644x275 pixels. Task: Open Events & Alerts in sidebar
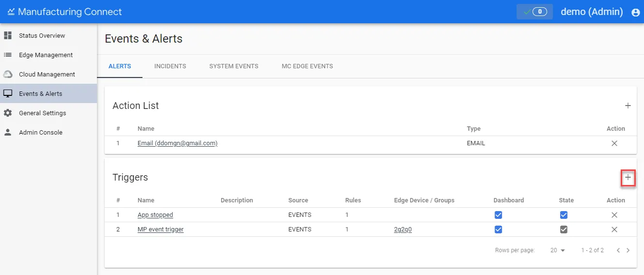pyautogui.click(x=48, y=93)
